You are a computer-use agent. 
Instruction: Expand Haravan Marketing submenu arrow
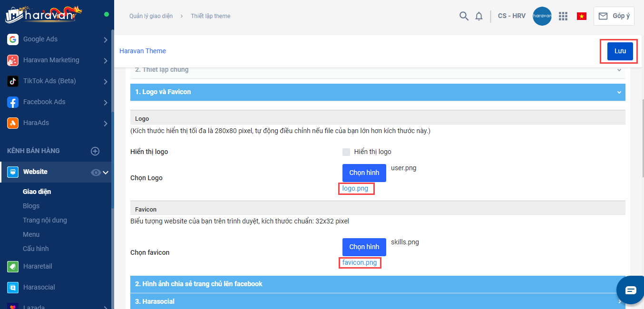coord(106,61)
